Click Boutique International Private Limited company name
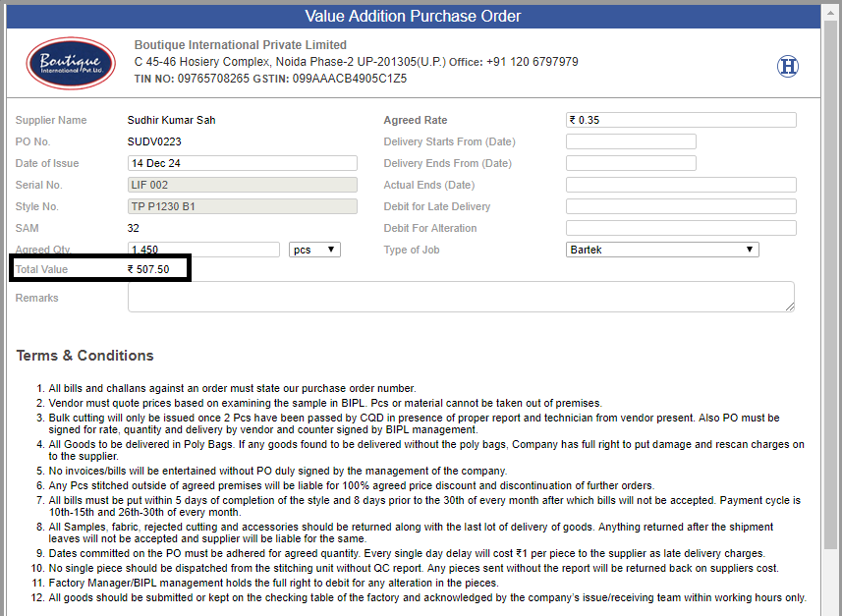 point(240,45)
